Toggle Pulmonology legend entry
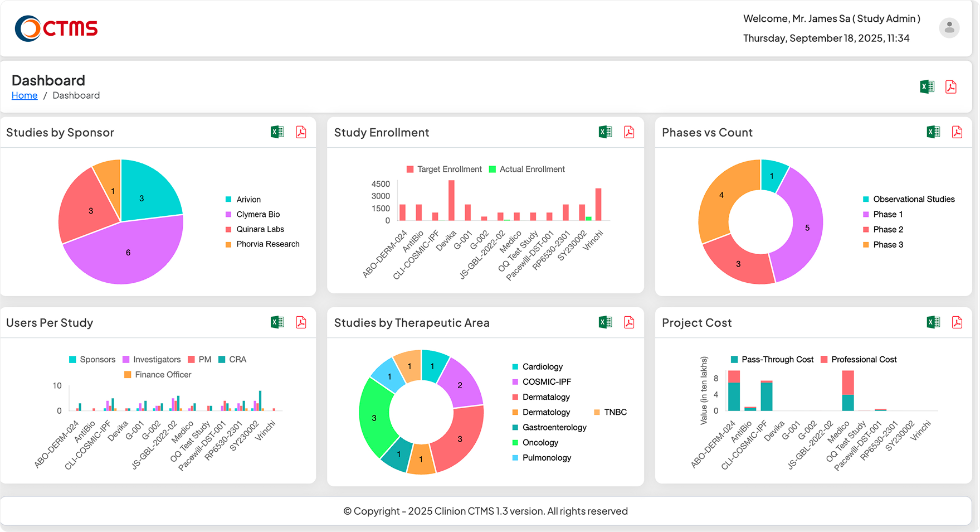The height and width of the screenshot is (532, 980). pyautogui.click(x=542, y=457)
